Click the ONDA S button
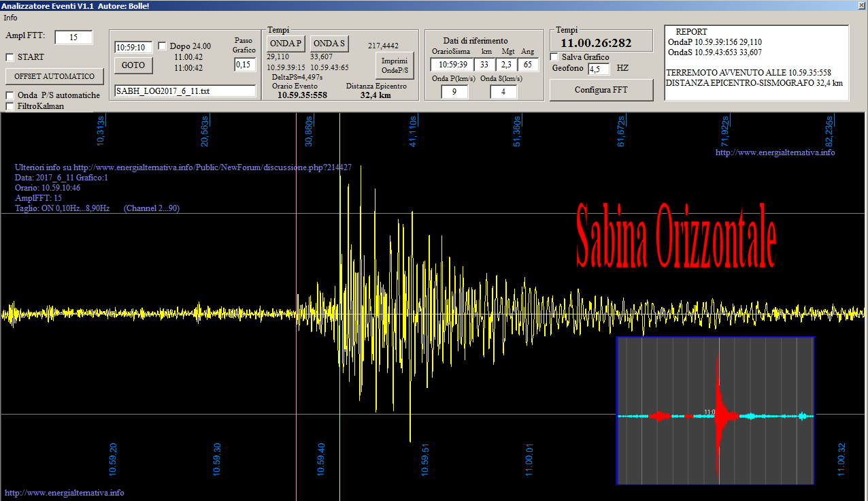Viewport: 868px width, 501px height. pos(329,44)
